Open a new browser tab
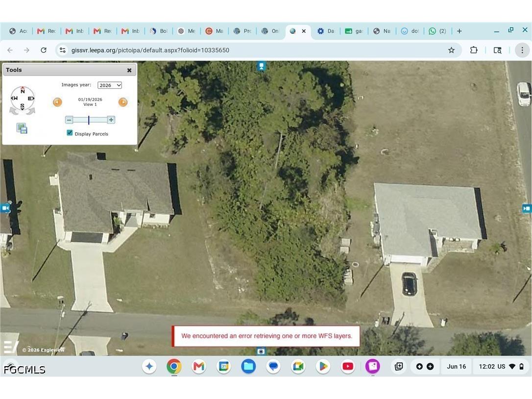 click(x=459, y=31)
